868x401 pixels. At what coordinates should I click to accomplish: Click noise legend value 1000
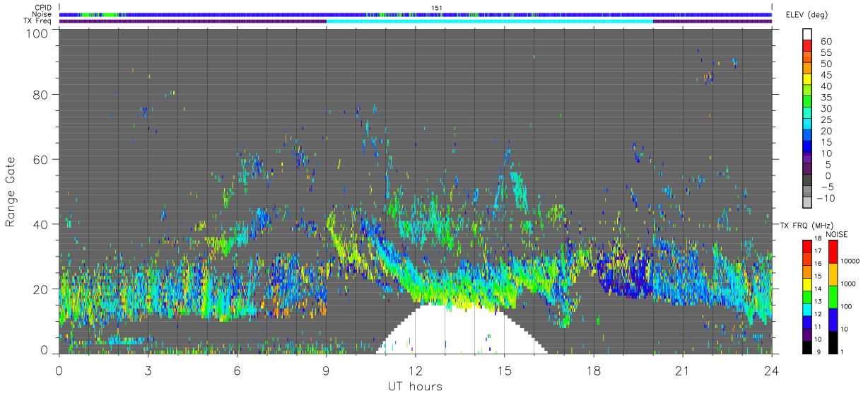847,284
